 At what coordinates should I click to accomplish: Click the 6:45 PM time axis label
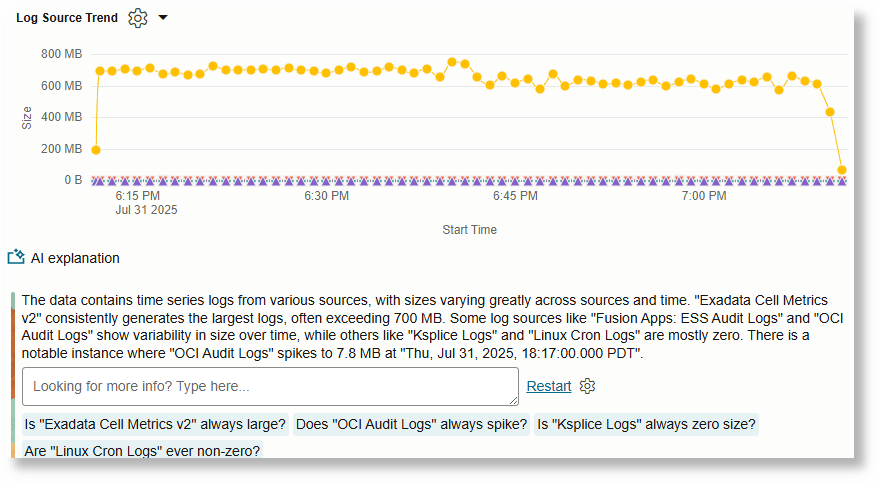(515, 196)
